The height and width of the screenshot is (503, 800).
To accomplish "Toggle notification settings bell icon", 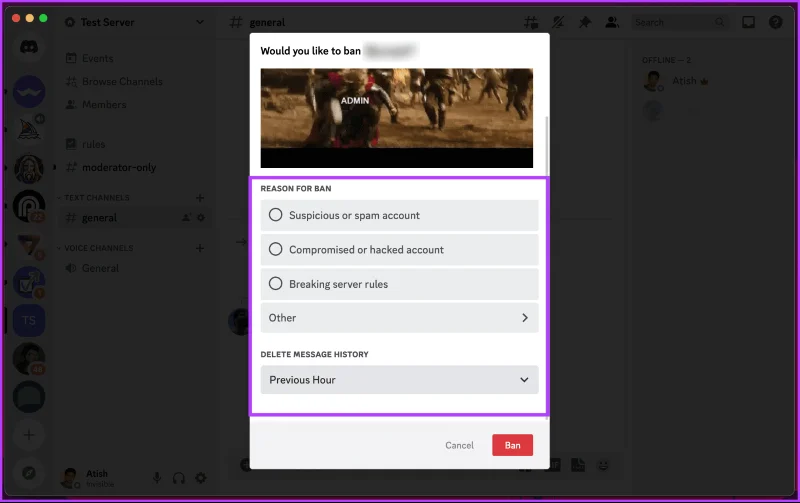I will (x=558, y=22).
